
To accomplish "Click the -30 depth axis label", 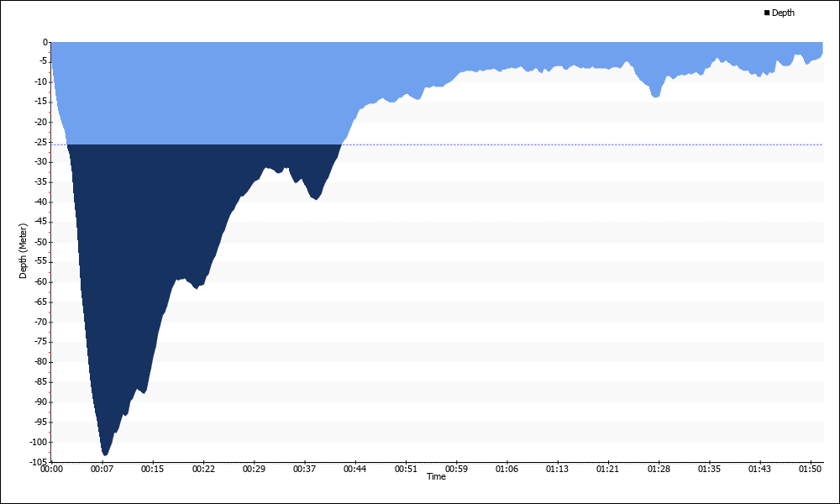I will (42, 162).
